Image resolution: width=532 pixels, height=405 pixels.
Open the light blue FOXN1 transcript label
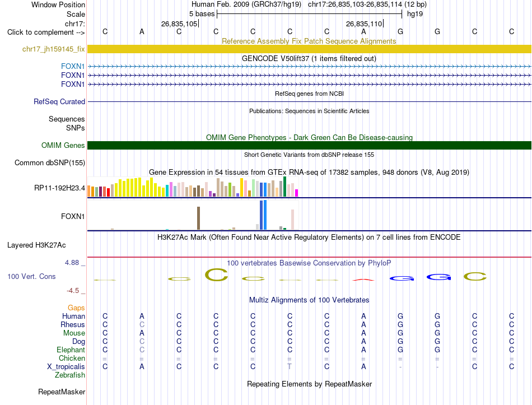point(73,66)
